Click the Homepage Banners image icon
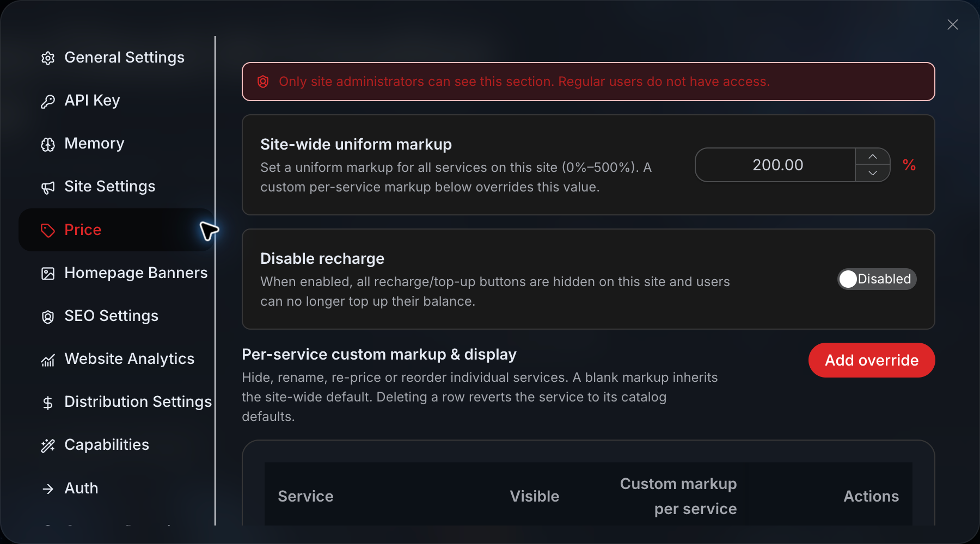 tap(48, 273)
